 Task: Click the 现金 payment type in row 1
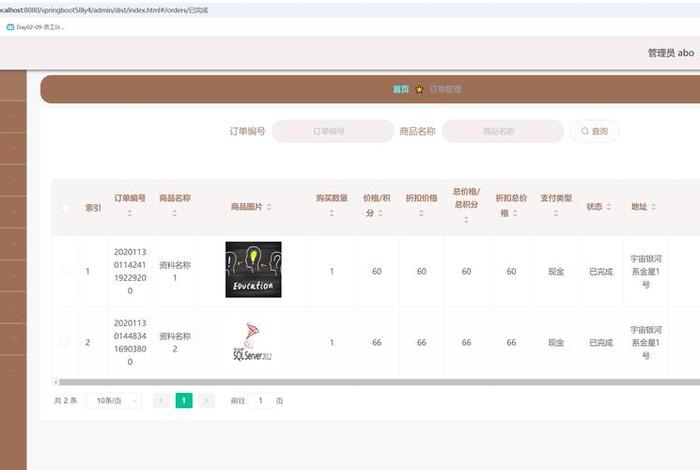[556, 271]
